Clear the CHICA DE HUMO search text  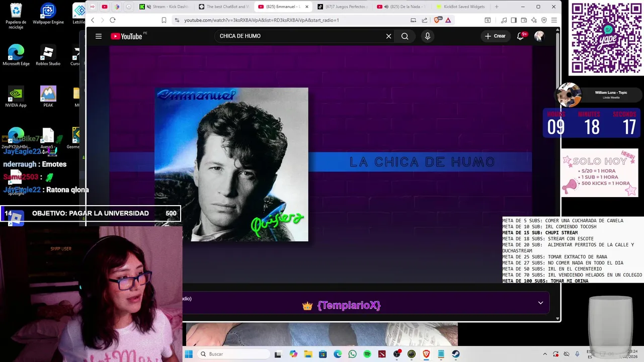[388, 36]
